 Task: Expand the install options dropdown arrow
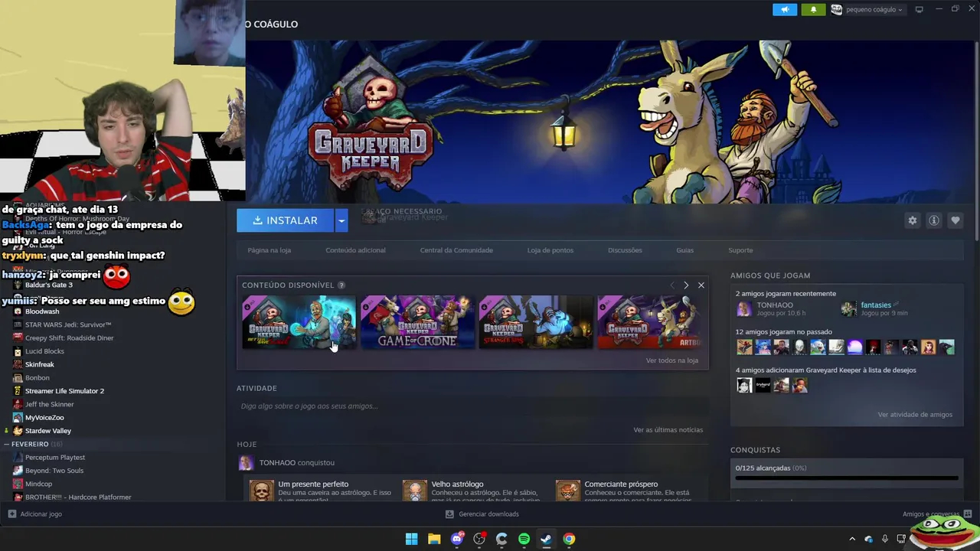coord(341,220)
